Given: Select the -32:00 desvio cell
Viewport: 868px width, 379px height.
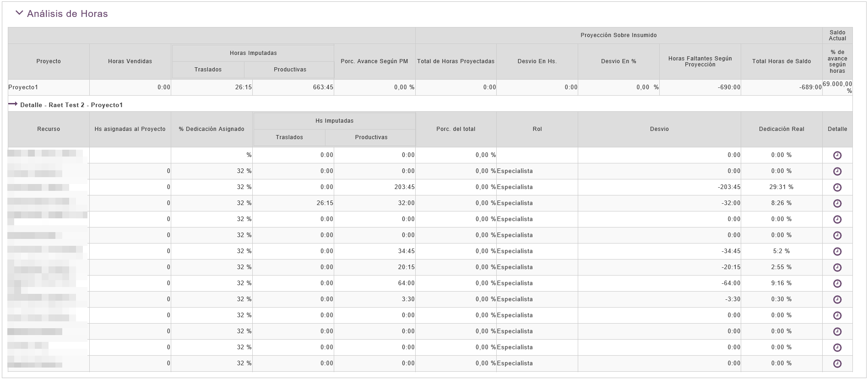Looking at the screenshot, I should coord(659,203).
